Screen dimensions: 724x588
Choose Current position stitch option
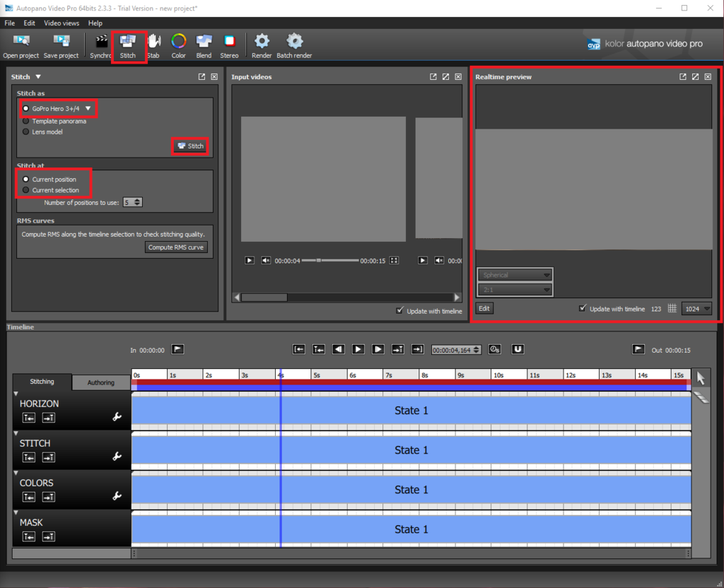(26, 179)
